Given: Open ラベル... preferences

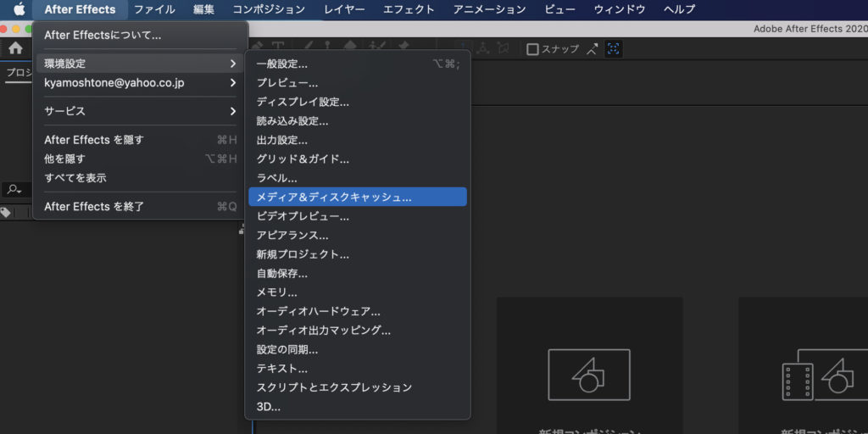Looking at the screenshot, I should (358, 178).
